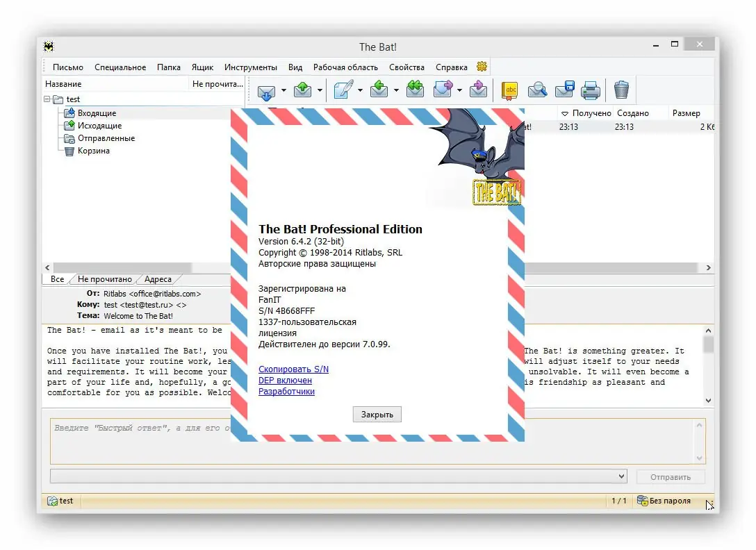Open dropdown arrow next to Get new mail
756x550 pixels.
click(283, 90)
